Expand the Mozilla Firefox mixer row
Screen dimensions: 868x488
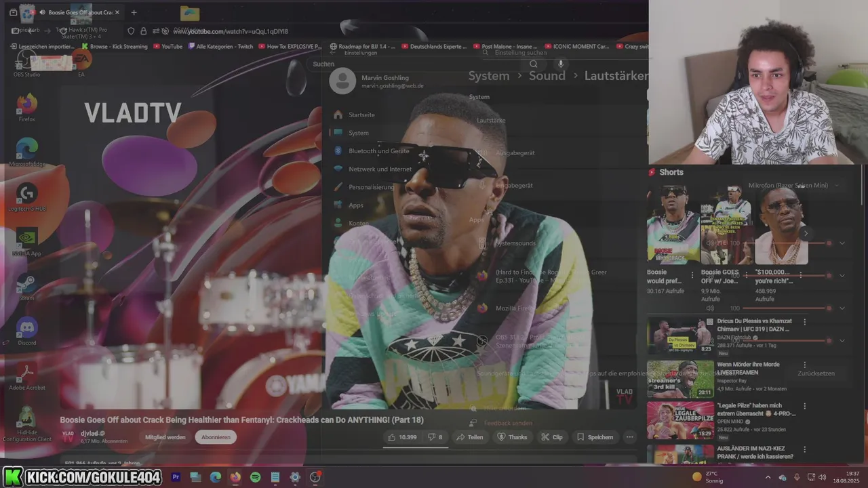(842, 308)
